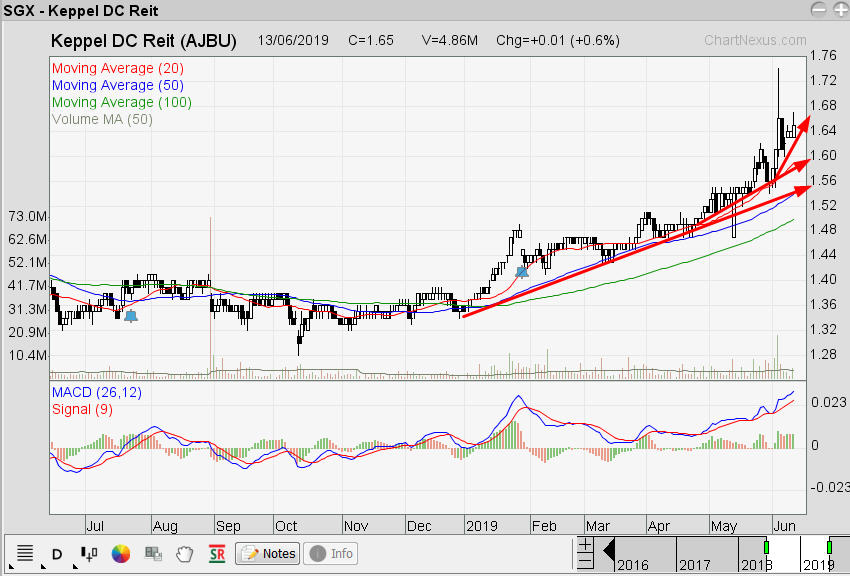Click the minus icon in window title bar
Viewport: 850px width, 576px height.
[x=819, y=9]
